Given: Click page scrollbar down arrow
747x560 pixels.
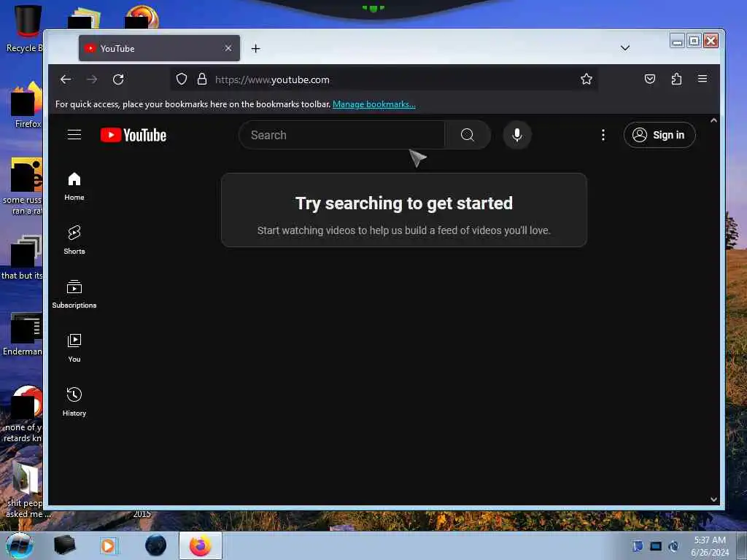Looking at the screenshot, I should 713,499.
